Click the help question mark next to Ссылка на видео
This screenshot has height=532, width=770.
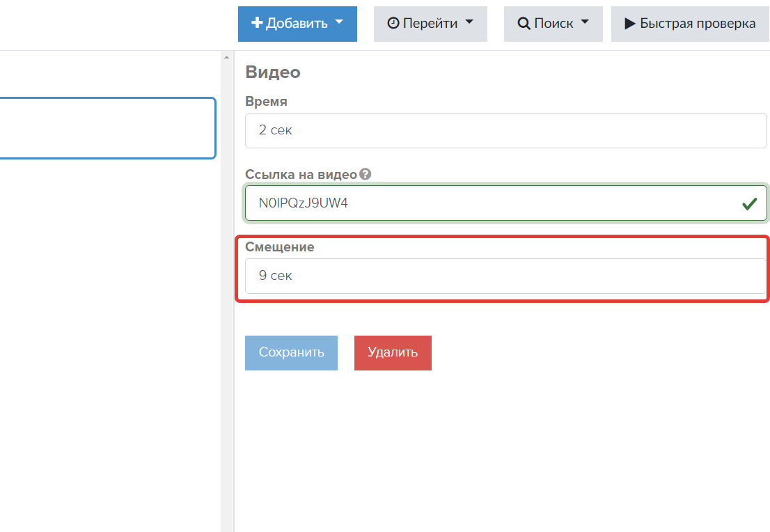coord(366,174)
